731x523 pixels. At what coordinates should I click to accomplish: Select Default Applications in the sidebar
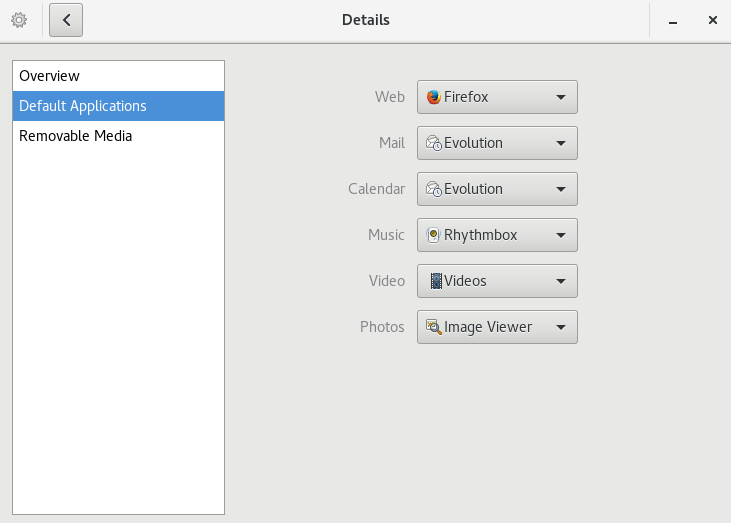(x=83, y=106)
